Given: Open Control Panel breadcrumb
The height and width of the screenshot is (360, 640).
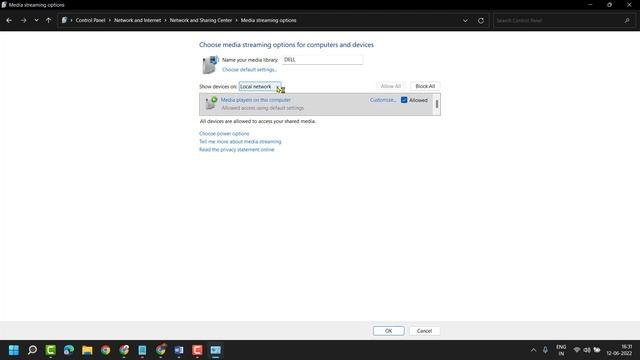Looking at the screenshot, I should coord(90,20).
